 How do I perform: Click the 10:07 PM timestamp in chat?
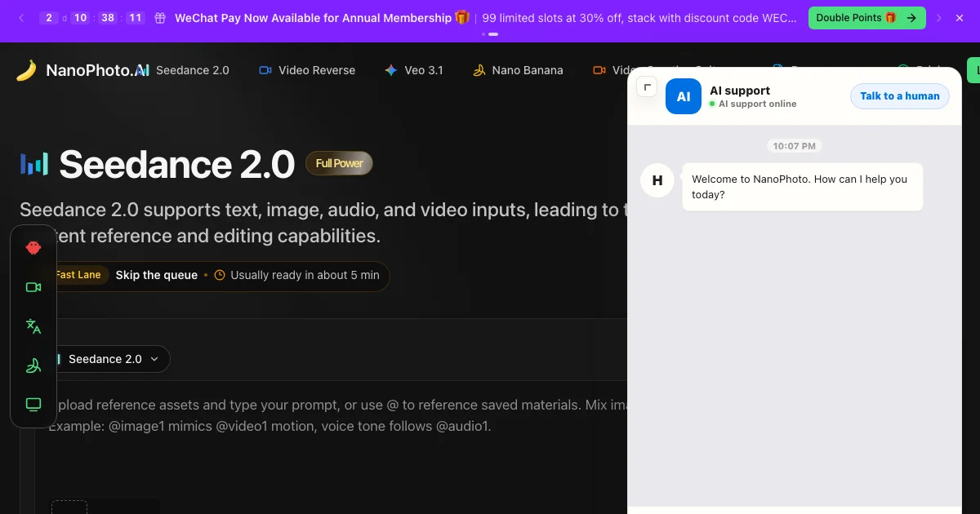(795, 146)
